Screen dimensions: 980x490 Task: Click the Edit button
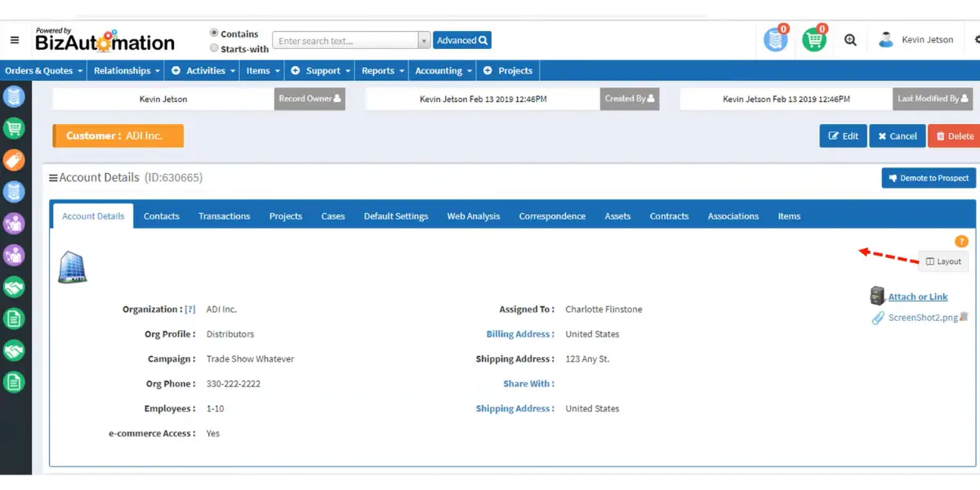844,136
